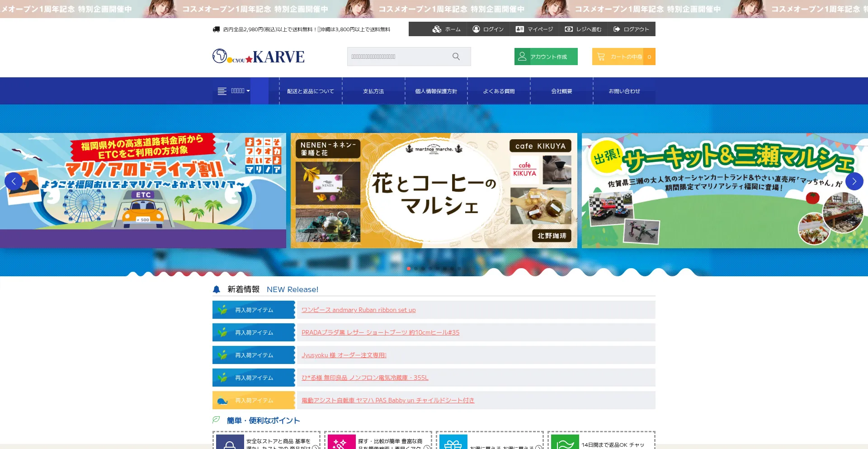Viewport: 868px width, 449px height.
Task: Click the ログイン user icon link
Action: pyautogui.click(x=488, y=29)
